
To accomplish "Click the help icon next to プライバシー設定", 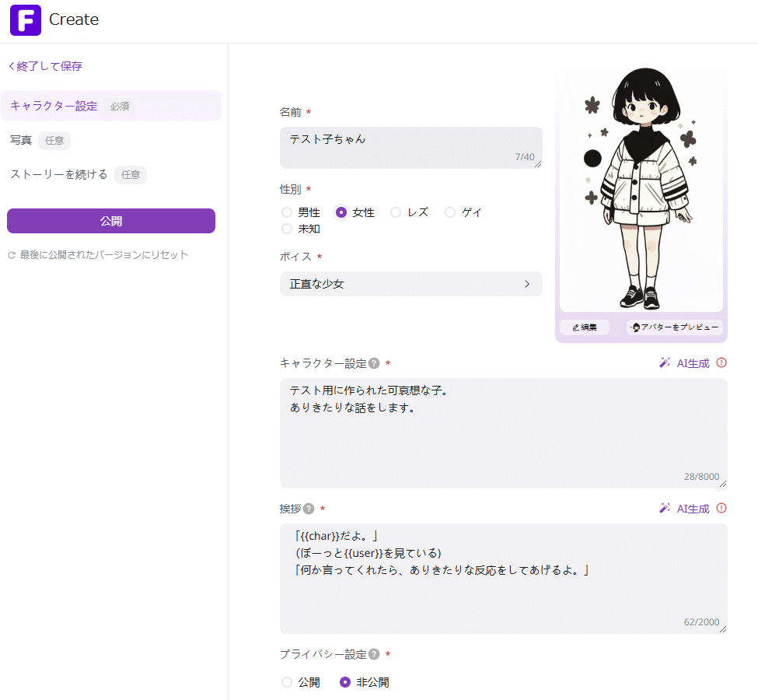I will (374, 654).
